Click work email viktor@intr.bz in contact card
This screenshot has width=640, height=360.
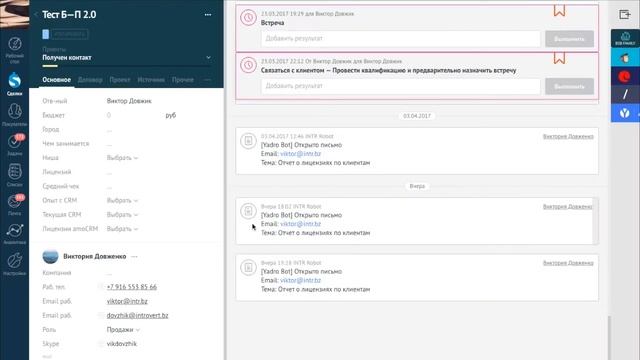(x=127, y=301)
